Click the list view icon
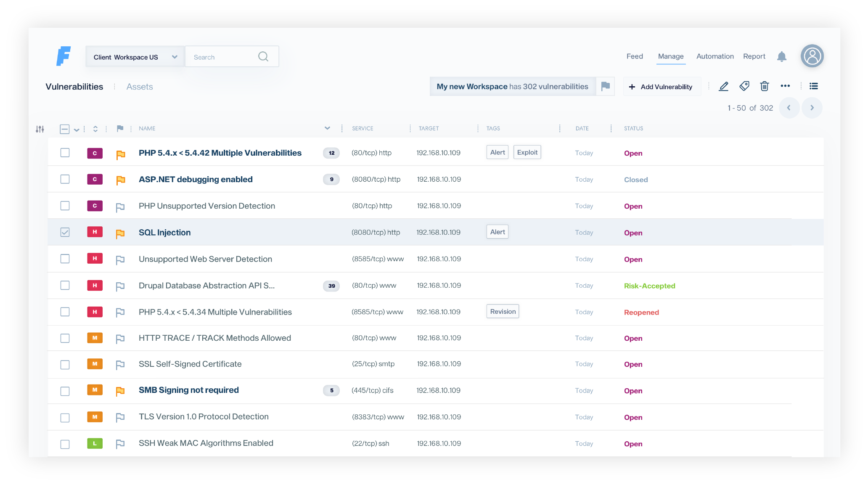This screenshot has height=485, width=868. (813, 86)
